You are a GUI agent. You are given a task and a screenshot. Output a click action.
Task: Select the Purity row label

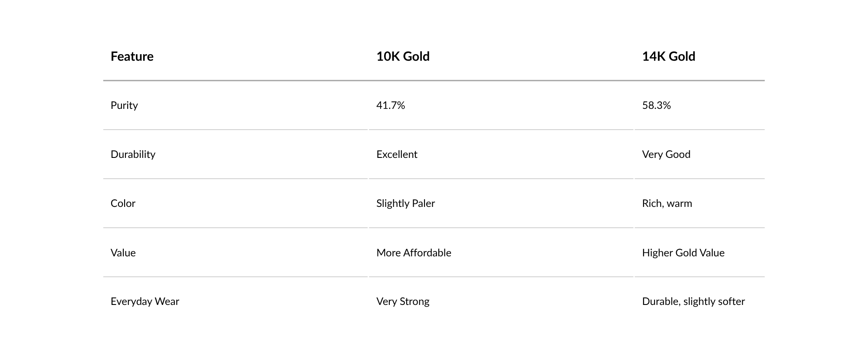[124, 105]
